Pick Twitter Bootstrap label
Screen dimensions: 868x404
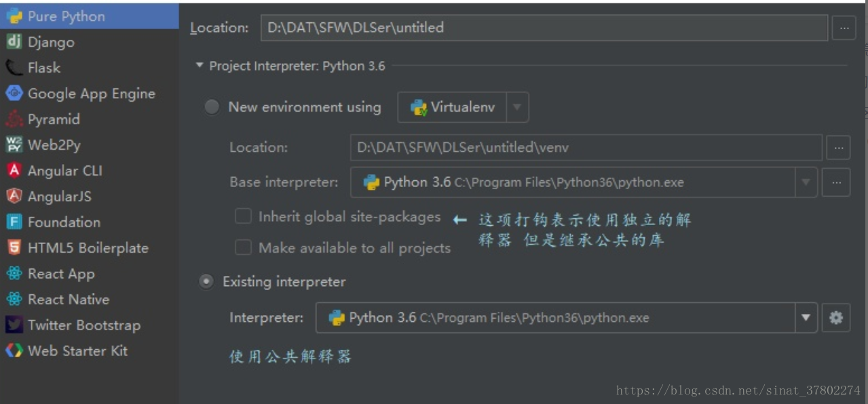tap(84, 325)
